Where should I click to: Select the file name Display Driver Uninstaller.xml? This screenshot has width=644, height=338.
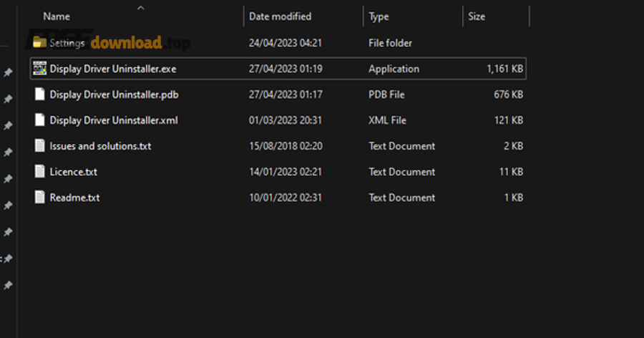tap(114, 120)
